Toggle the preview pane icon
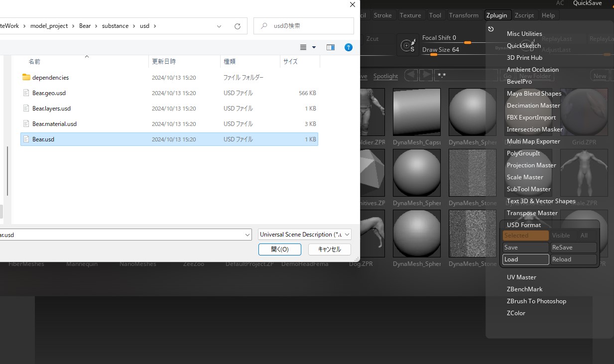 [x=330, y=47]
